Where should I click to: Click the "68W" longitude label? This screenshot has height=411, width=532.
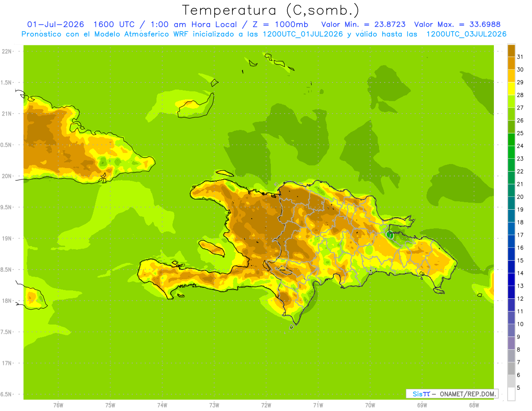[473, 405]
